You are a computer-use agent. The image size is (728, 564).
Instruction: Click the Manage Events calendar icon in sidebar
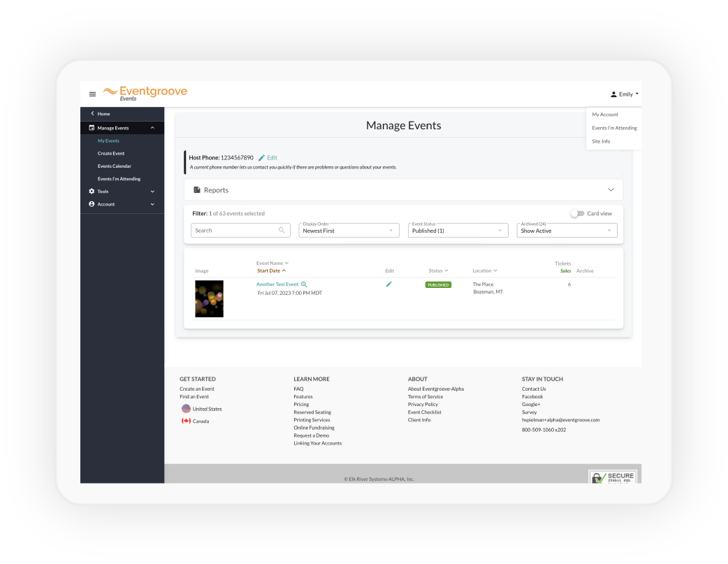coord(92,128)
